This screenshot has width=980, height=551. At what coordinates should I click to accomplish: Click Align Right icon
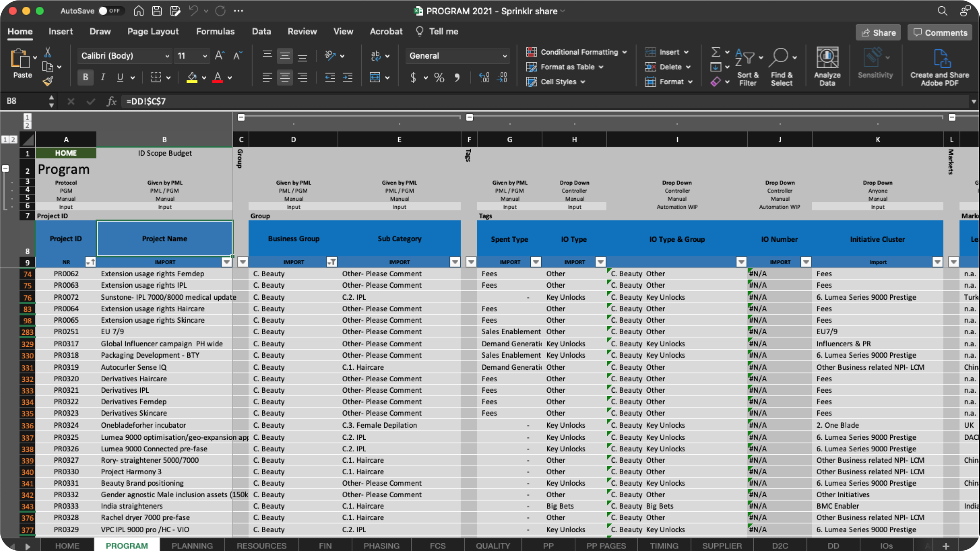click(x=302, y=77)
